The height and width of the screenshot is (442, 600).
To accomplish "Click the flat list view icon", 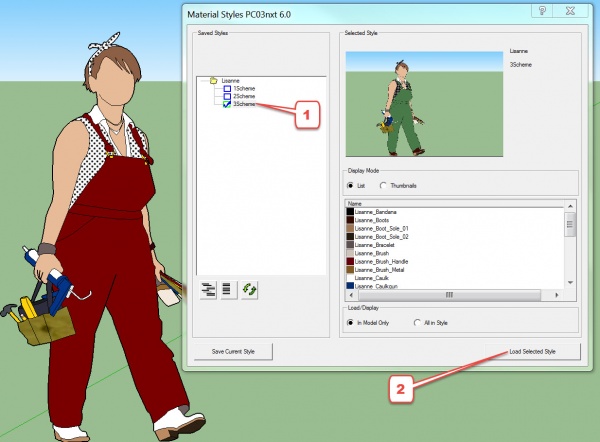I will [229, 289].
